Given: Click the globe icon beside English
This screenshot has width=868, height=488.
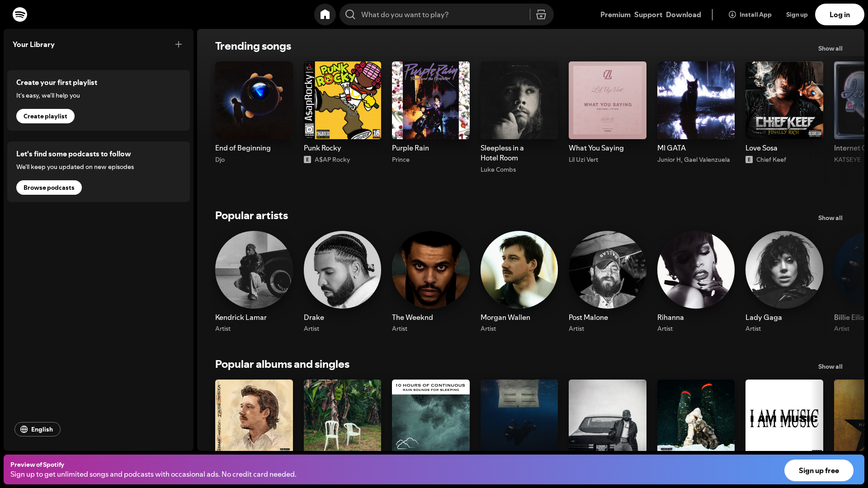Looking at the screenshot, I should coord(24,429).
